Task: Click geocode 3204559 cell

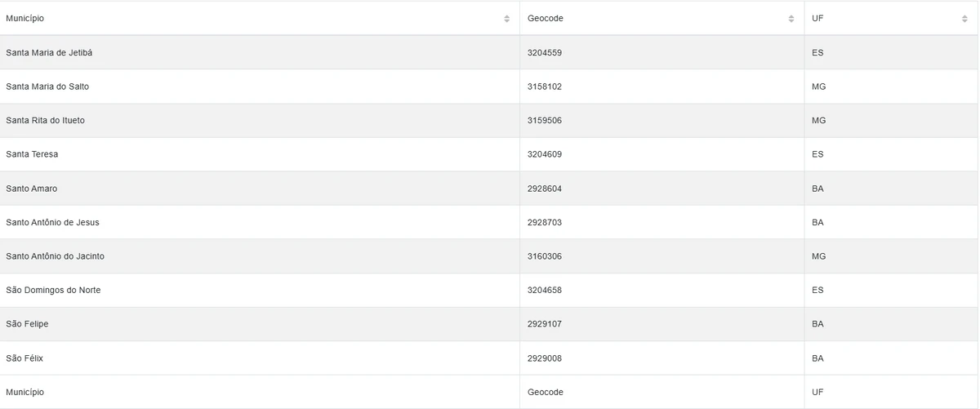Action: coord(545,52)
